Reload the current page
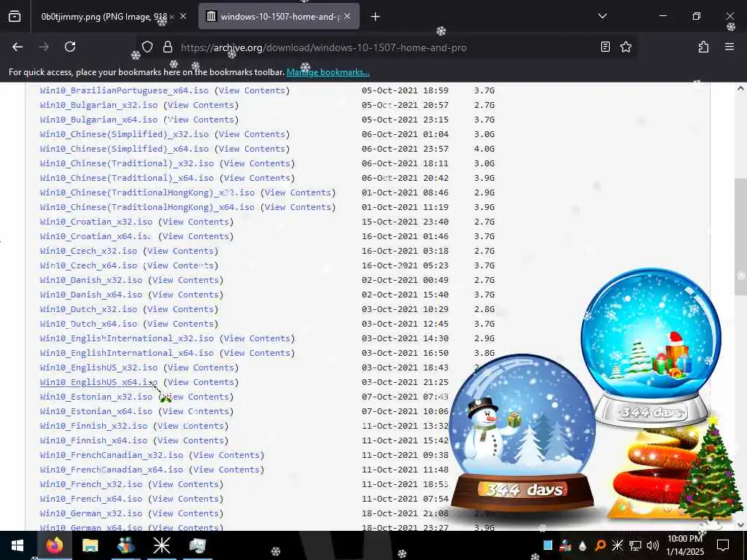The image size is (747, 560). 70,47
